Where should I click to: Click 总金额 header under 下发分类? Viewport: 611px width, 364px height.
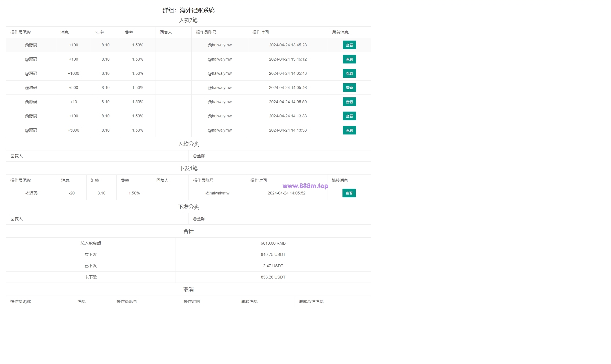click(x=199, y=219)
